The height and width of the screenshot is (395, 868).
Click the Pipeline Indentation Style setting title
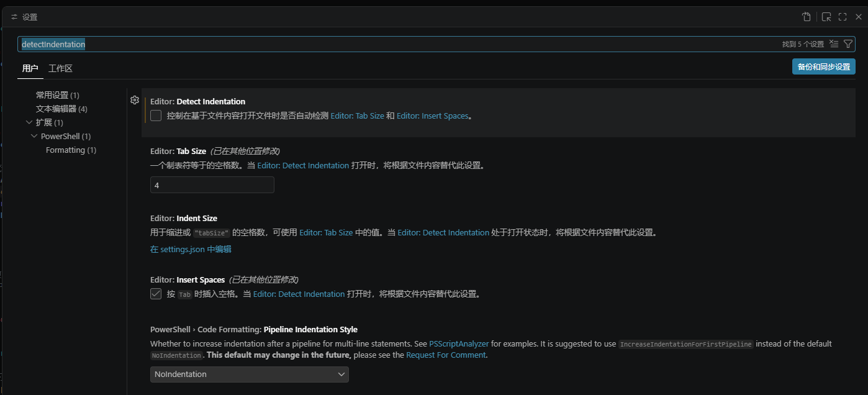[254, 329]
